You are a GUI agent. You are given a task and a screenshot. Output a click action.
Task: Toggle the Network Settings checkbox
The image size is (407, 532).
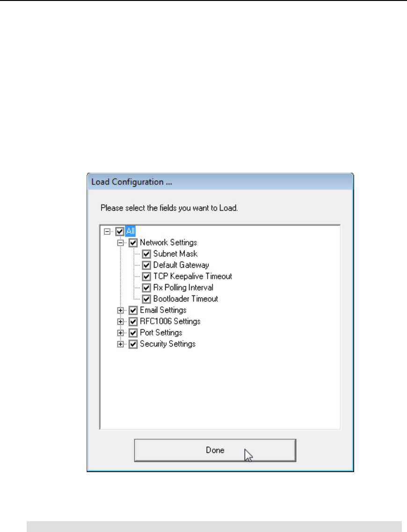point(133,242)
